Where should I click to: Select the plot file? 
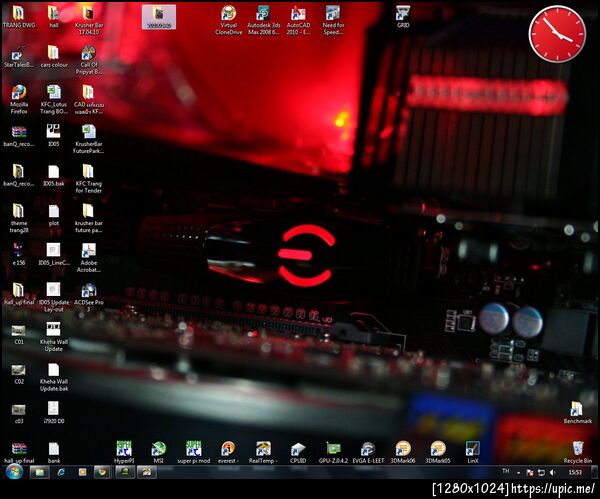click(54, 215)
